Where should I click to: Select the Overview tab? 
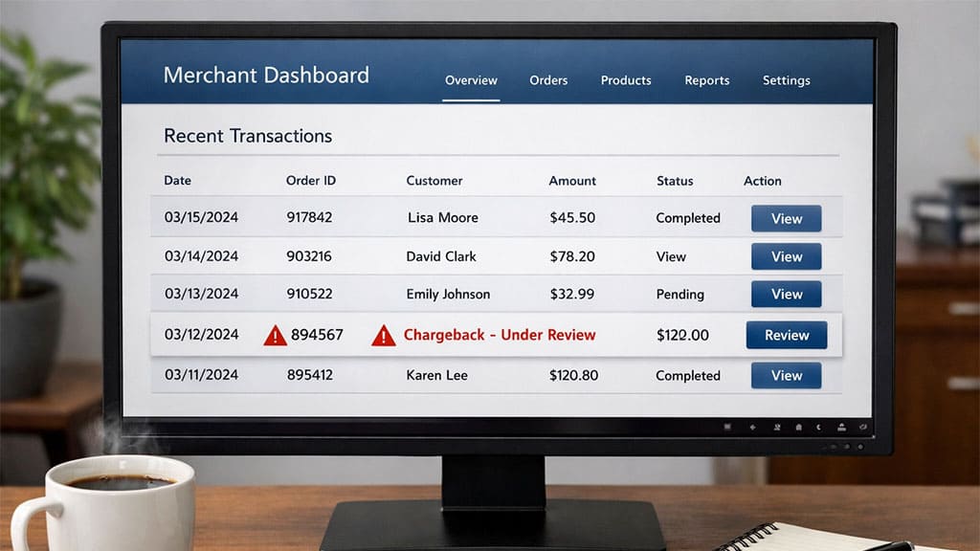[x=471, y=80]
